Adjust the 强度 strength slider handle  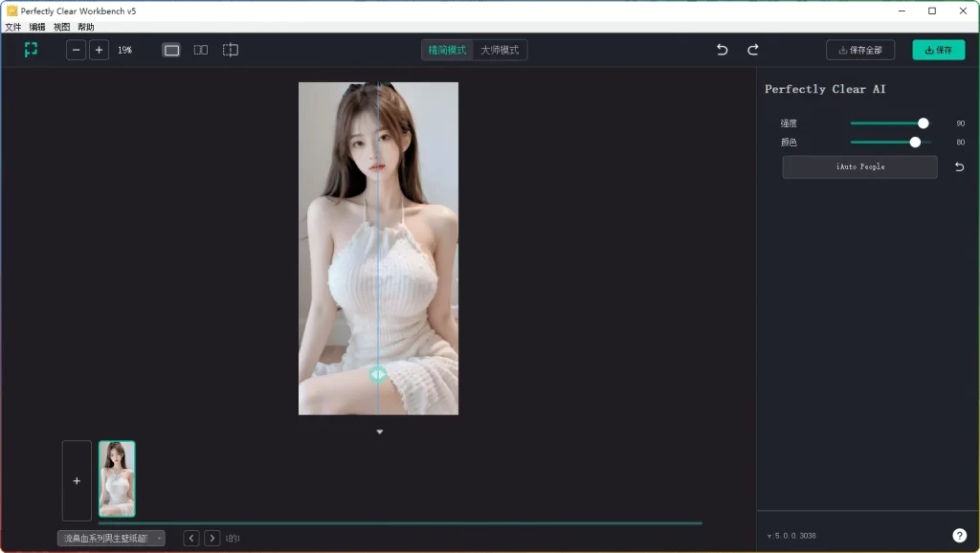[923, 122]
